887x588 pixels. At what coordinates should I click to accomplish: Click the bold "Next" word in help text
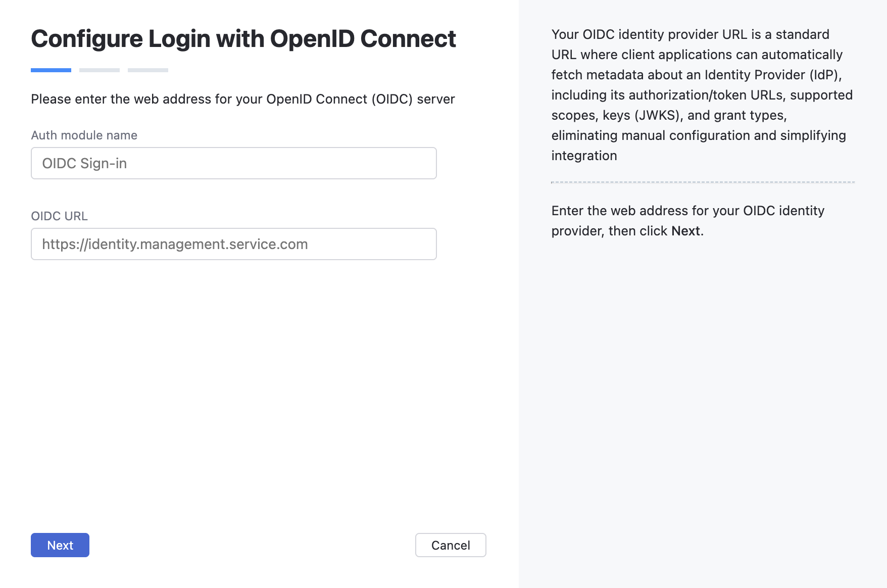(x=686, y=231)
